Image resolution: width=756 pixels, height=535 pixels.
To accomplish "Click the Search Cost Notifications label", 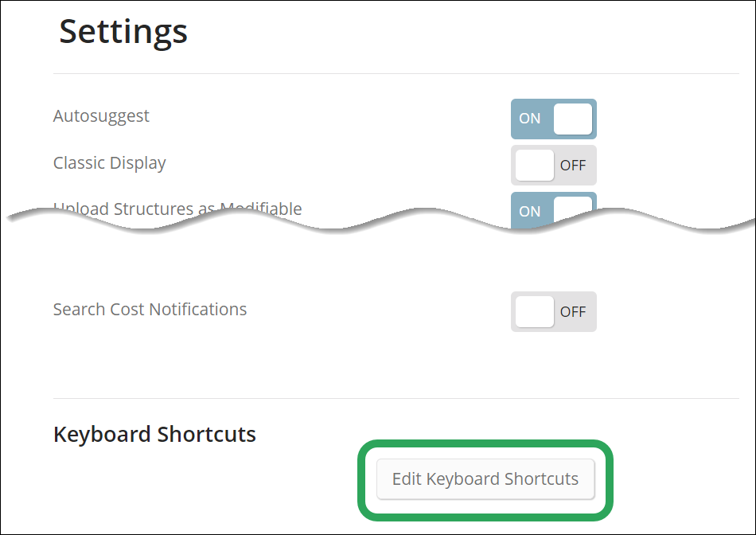I will pos(150,309).
